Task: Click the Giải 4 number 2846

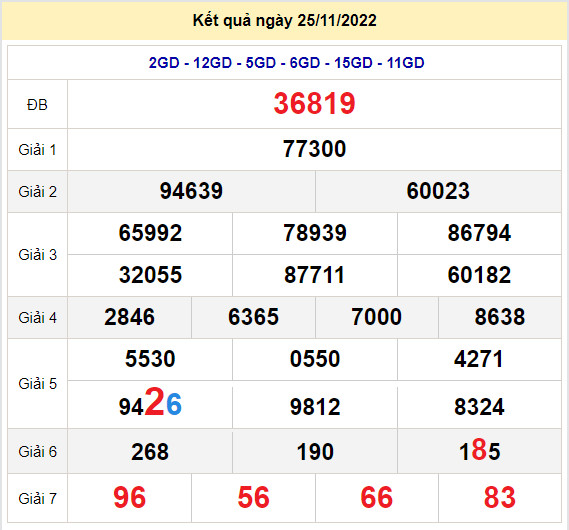Action: click(x=130, y=317)
